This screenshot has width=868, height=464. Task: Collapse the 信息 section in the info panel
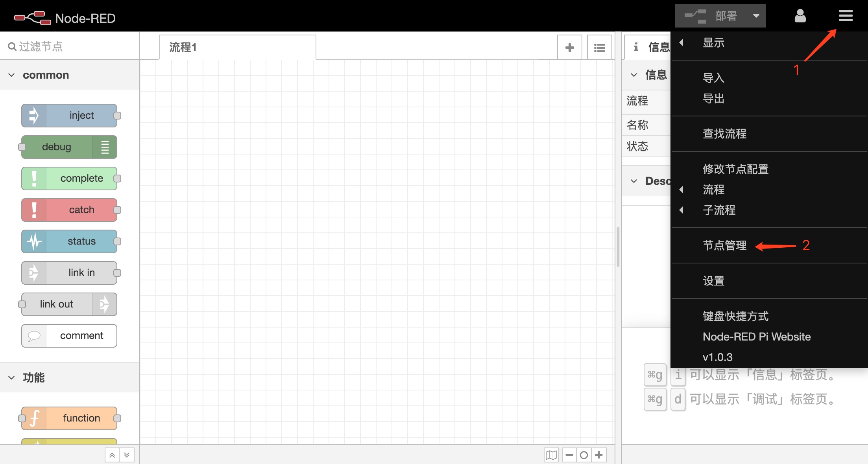pos(633,74)
